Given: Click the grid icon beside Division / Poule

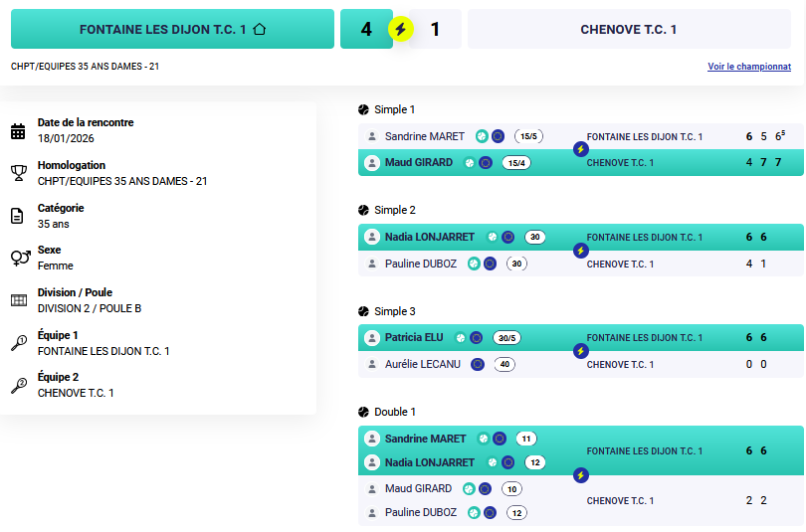Looking at the screenshot, I should [x=18, y=300].
